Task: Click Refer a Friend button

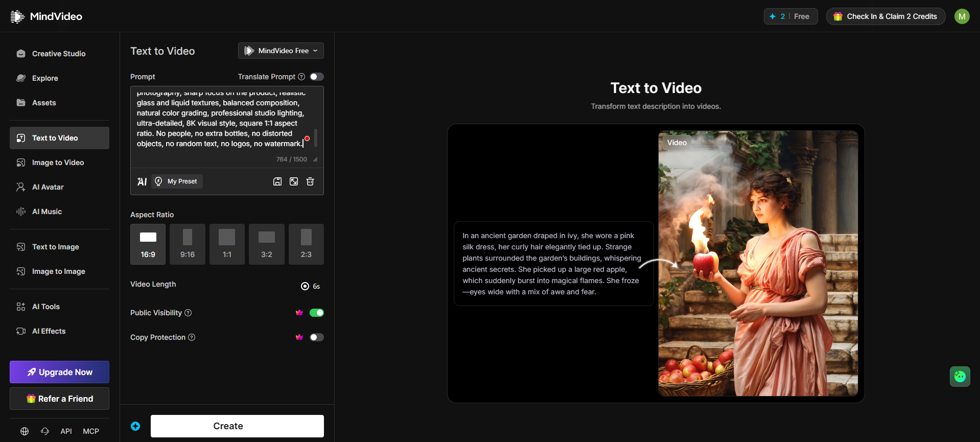Action: click(x=59, y=399)
